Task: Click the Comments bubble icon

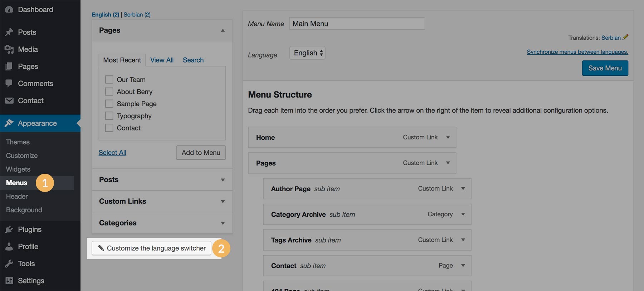Action: tap(9, 83)
